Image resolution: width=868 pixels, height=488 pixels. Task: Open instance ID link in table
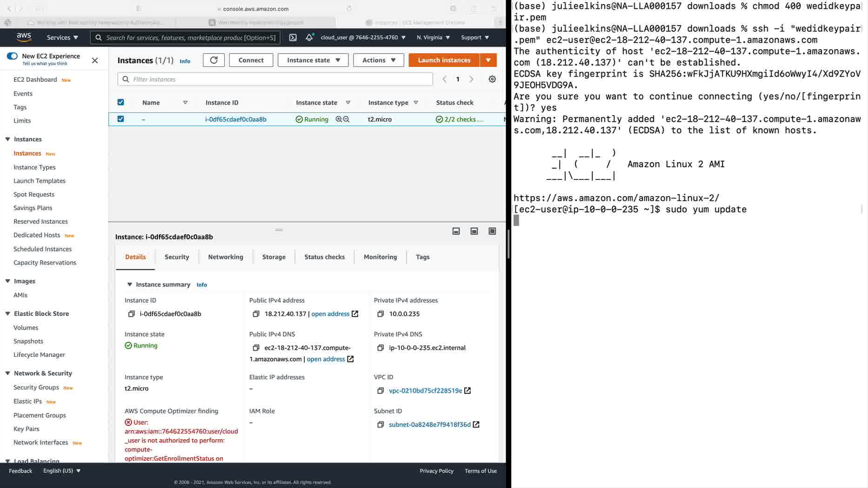[236, 119]
